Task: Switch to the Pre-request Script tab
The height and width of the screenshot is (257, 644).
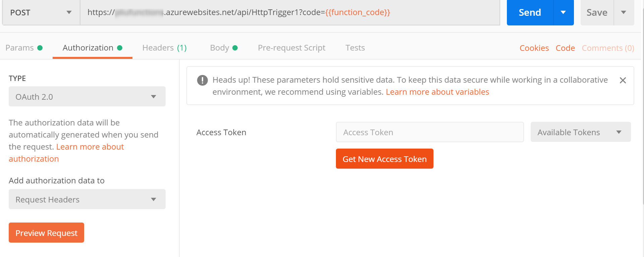Action: 291,48
